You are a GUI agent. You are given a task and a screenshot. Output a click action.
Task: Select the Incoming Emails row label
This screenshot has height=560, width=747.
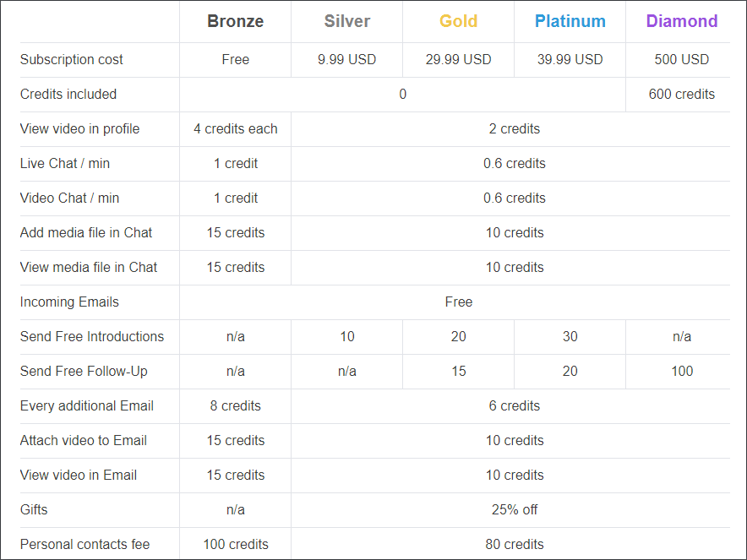pos(69,302)
